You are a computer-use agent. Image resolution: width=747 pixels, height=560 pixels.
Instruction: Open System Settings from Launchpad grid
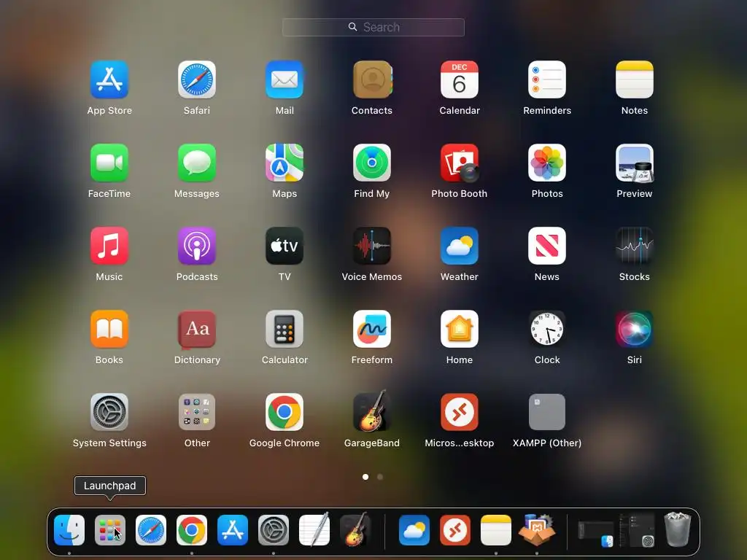tap(109, 412)
